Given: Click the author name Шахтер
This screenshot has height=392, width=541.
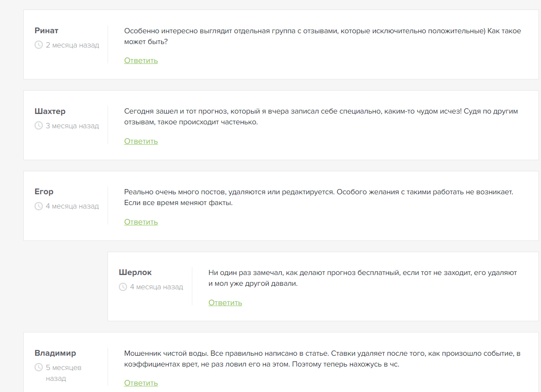Looking at the screenshot, I should tap(50, 111).
